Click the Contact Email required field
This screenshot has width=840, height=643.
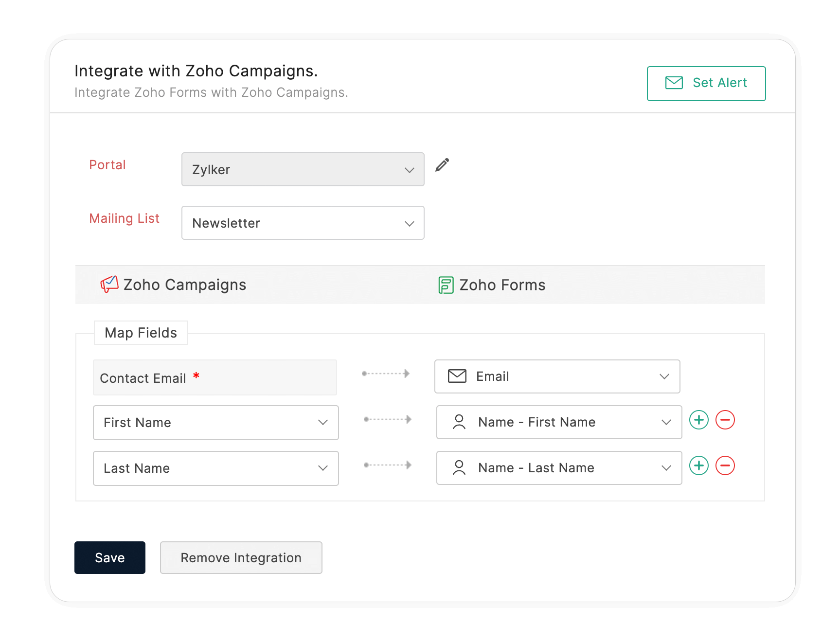(214, 377)
